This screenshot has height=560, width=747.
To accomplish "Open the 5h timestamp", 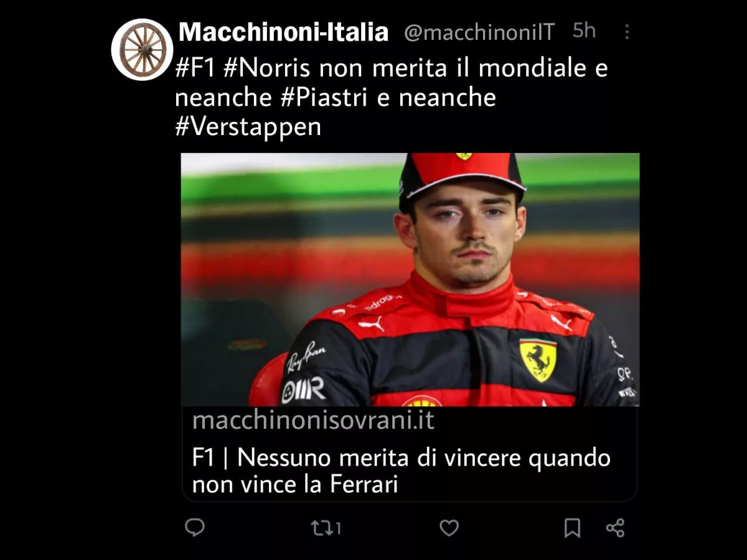I will tap(584, 30).
